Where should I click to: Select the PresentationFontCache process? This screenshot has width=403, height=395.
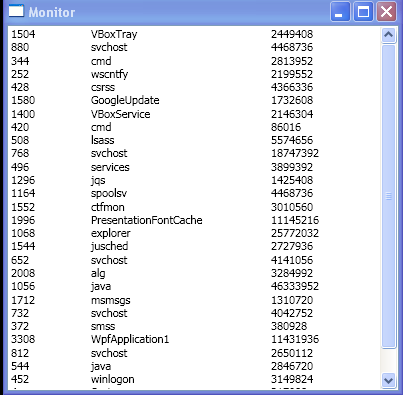[x=147, y=220]
